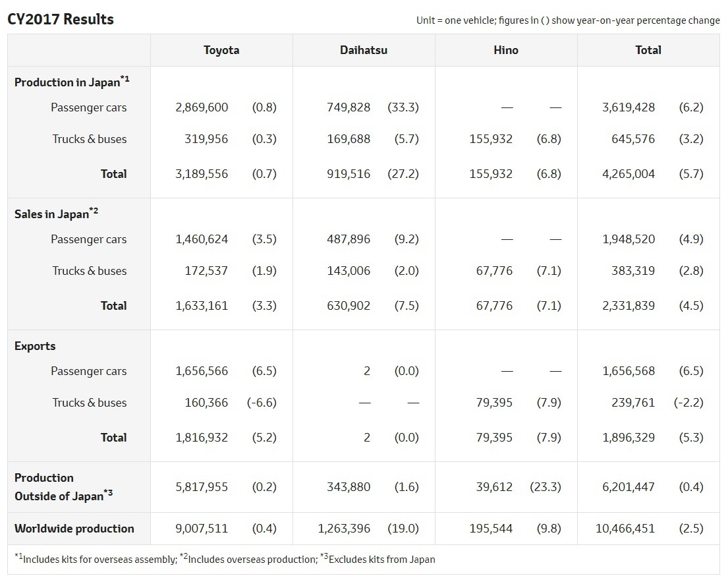Select Daihatsu worldwide production 1,263,396
The height and width of the screenshot is (580, 728).
coord(344,529)
